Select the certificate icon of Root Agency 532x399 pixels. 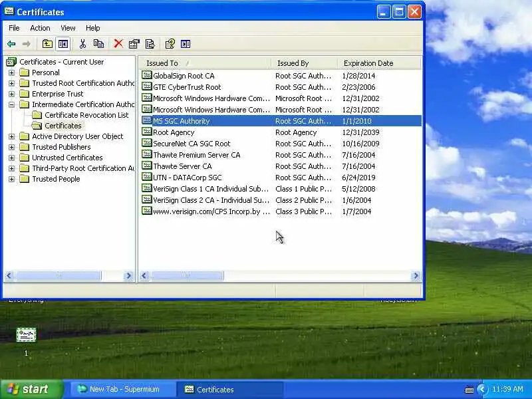[146, 132]
